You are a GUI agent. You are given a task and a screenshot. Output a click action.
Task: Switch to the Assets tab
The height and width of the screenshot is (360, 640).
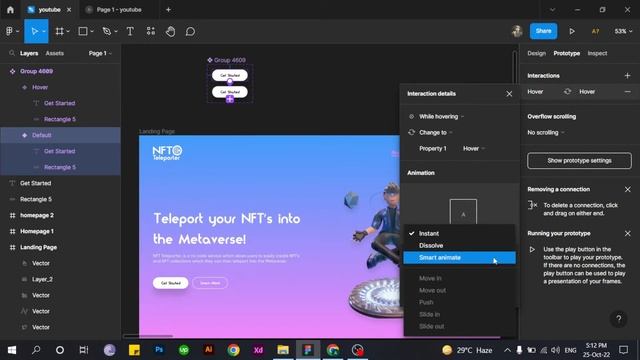[55, 53]
